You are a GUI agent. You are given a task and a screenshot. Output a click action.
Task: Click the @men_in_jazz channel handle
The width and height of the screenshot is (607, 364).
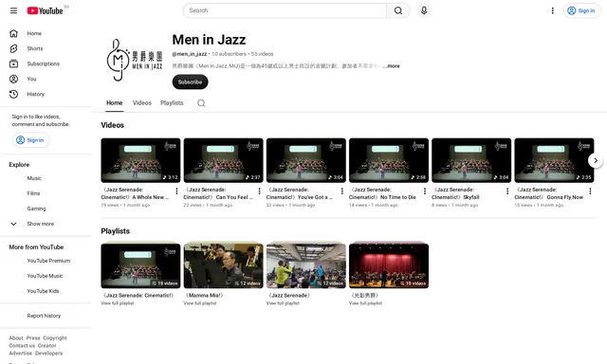[190, 54]
